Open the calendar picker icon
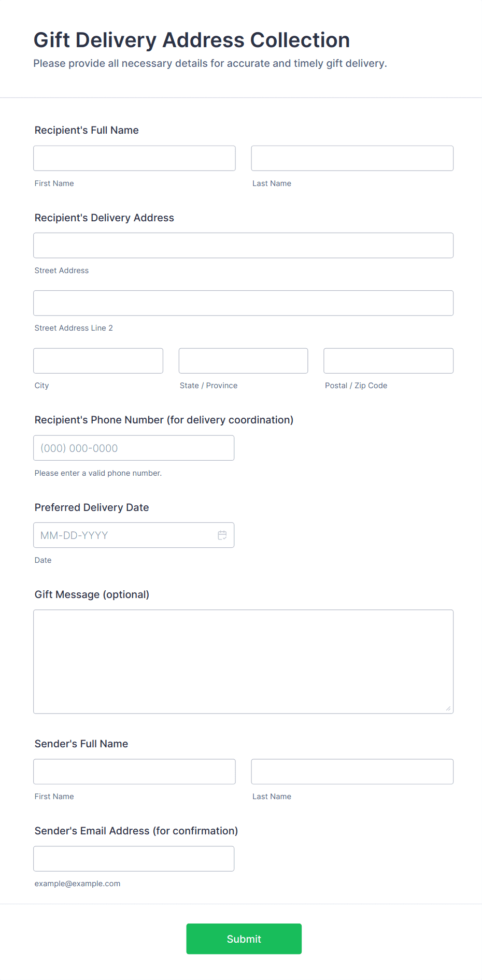Screen dimensions: 482x980 point(222,535)
